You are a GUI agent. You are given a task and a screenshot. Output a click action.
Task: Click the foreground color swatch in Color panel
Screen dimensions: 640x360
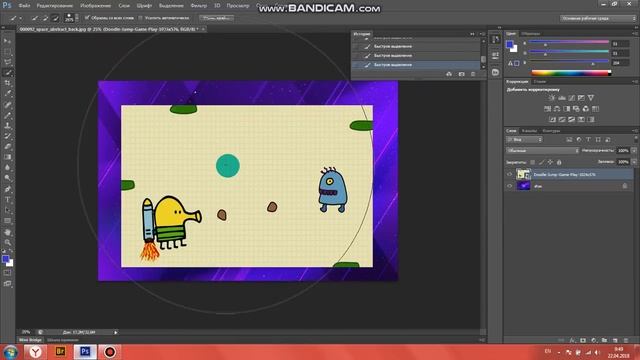tap(509, 44)
